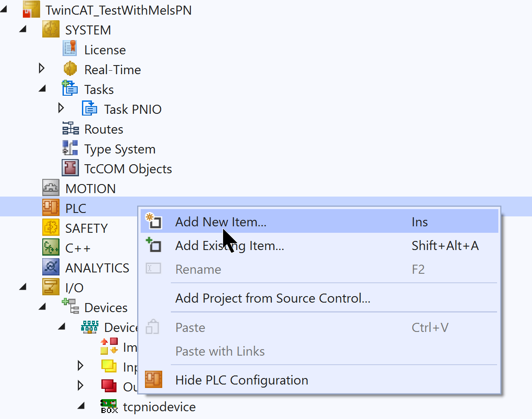Collapse the Device node under Devices
The height and width of the screenshot is (419, 532).
point(62,326)
